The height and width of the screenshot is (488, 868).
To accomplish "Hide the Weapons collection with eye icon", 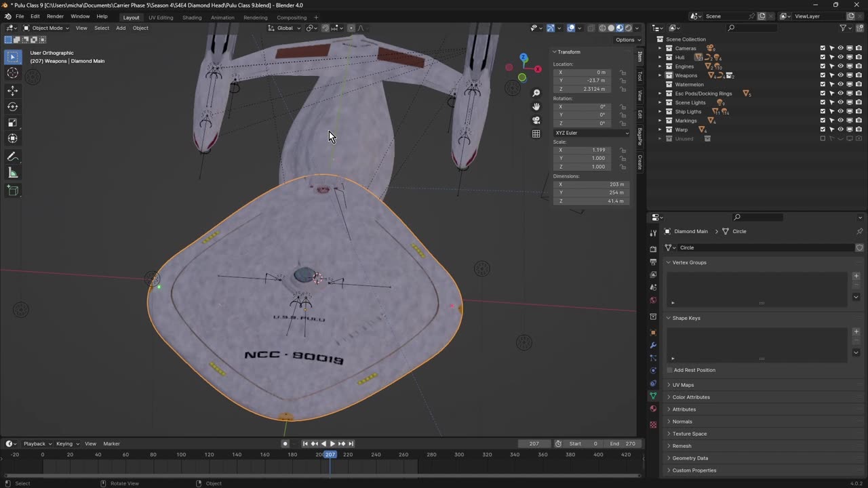I will [840, 75].
